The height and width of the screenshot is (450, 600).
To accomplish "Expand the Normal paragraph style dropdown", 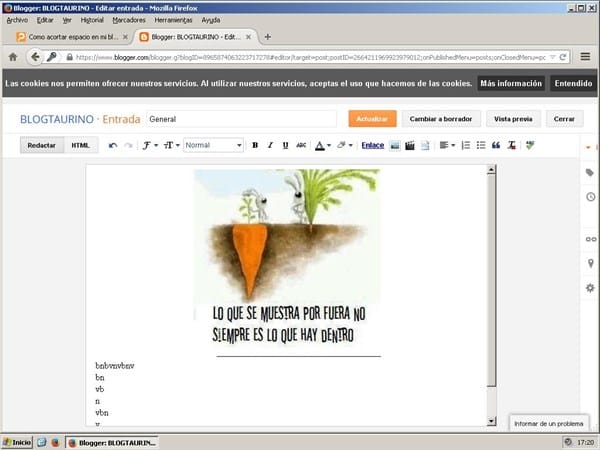I will (x=213, y=145).
